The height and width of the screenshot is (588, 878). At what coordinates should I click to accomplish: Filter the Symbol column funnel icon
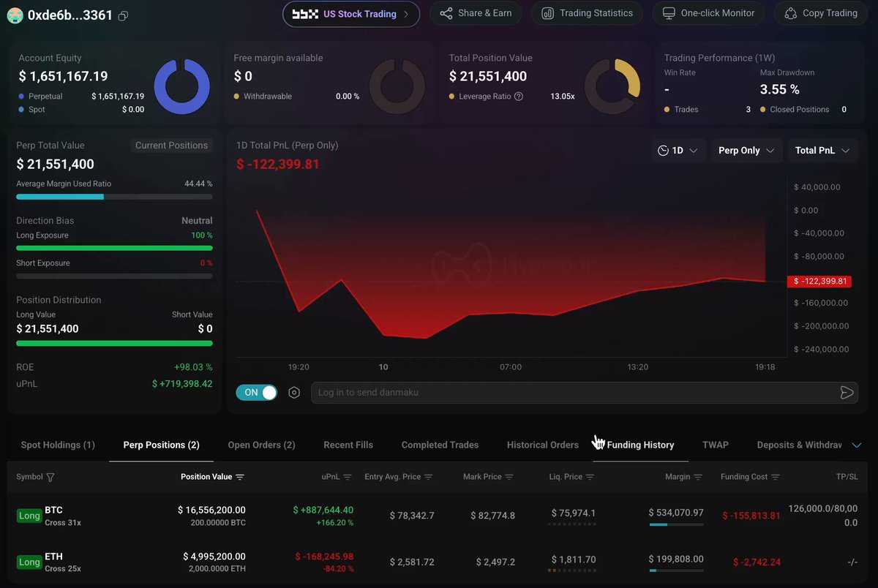coord(50,477)
